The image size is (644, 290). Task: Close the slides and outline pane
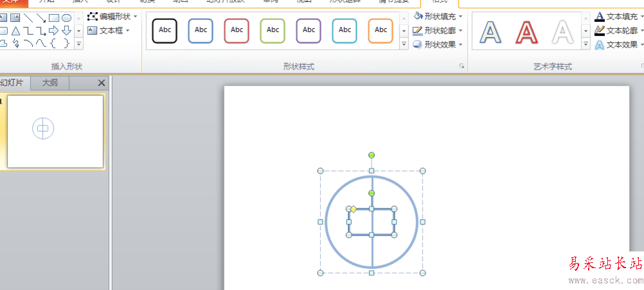tap(102, 83)
